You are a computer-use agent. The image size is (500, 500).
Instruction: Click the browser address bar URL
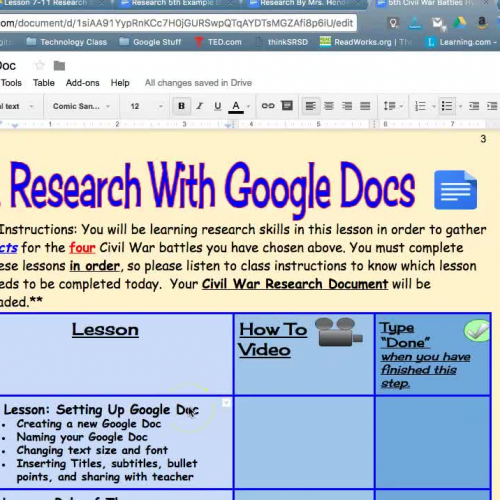coord(177,23)
